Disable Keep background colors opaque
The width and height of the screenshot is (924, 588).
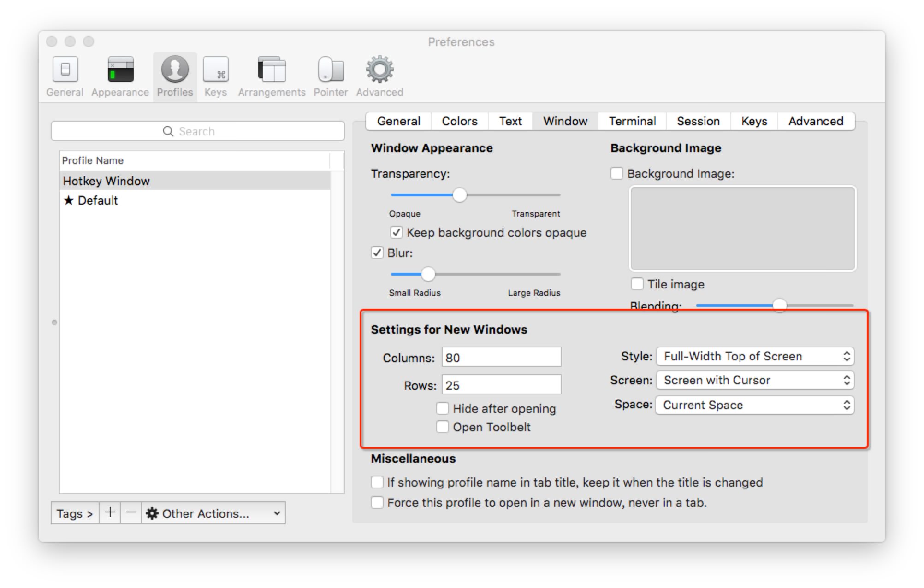(x=397, y=232)
